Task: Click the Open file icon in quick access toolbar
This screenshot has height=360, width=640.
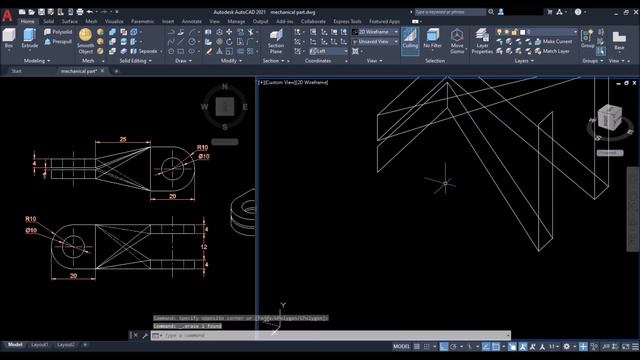Action: (32, 12)
